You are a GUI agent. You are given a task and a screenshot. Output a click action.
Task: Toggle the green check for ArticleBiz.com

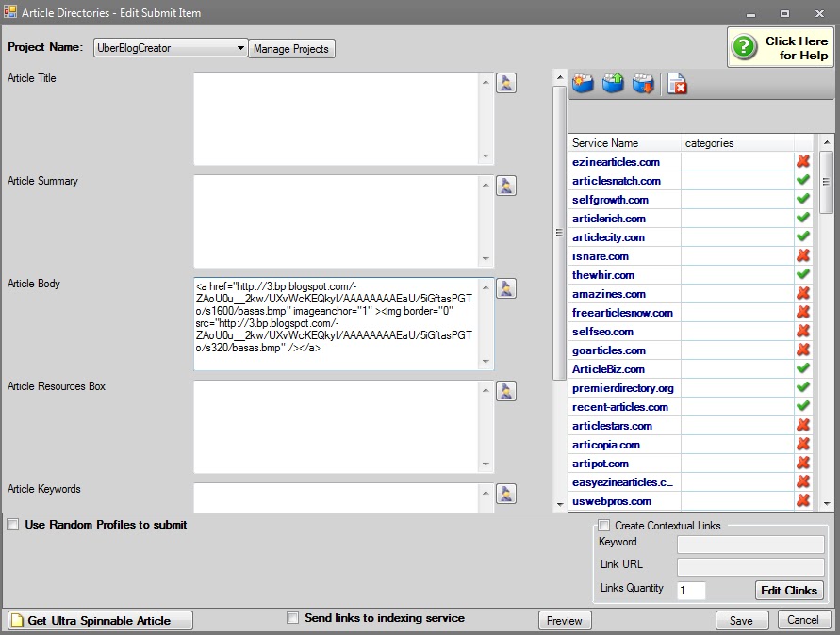click(x=803, y=368)
